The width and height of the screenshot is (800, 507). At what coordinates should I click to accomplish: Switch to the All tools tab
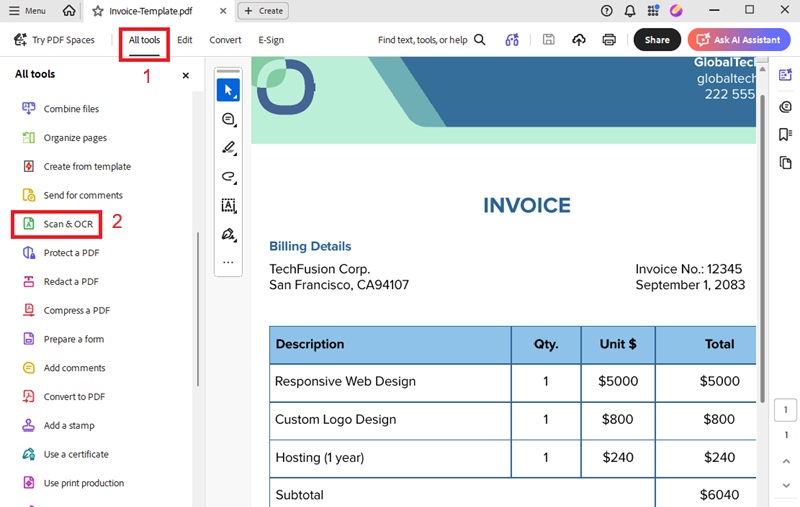click(x=144, y=40)
